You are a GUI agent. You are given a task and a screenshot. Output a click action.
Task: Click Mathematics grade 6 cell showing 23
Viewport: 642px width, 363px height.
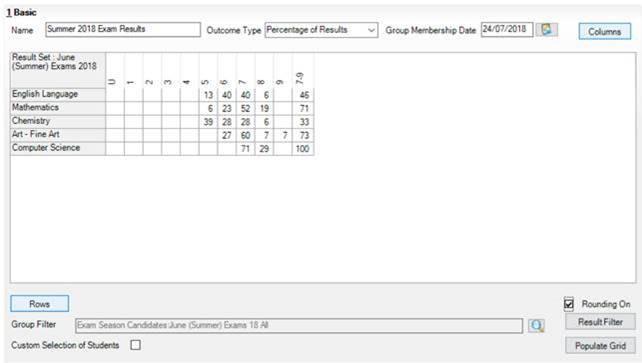point(227,108)
